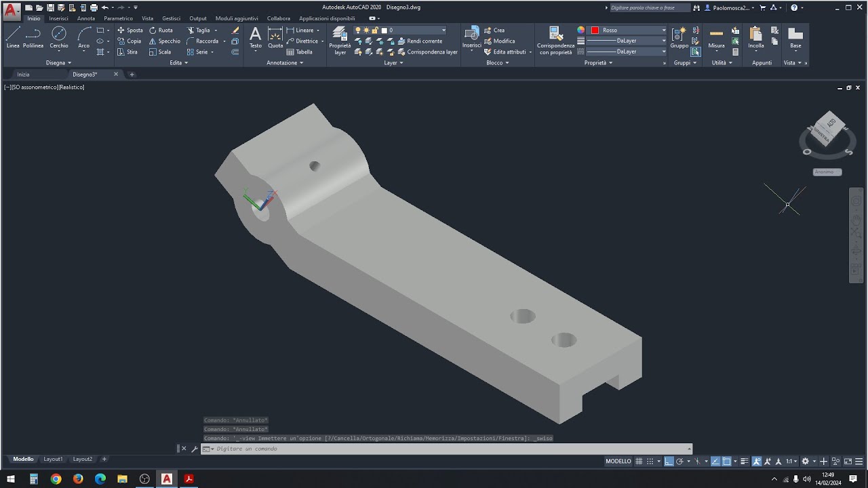Click the Incolla paste icon
The width and height of the screenshot is (868, 488).
pos(756,38)
